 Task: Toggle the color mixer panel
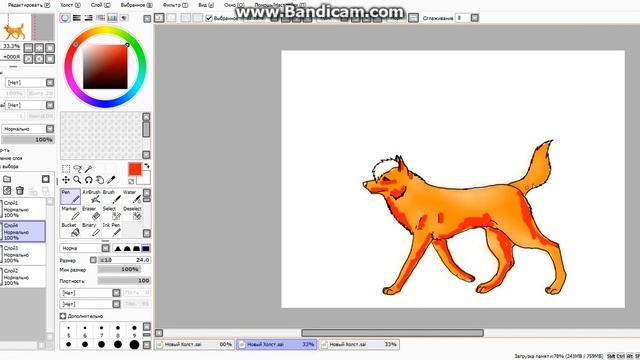click(100, 18)
